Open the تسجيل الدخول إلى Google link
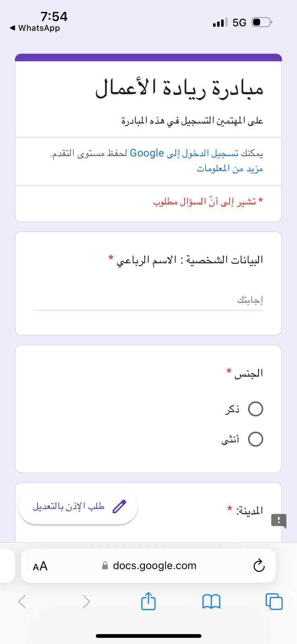 (x=184, y=153)
